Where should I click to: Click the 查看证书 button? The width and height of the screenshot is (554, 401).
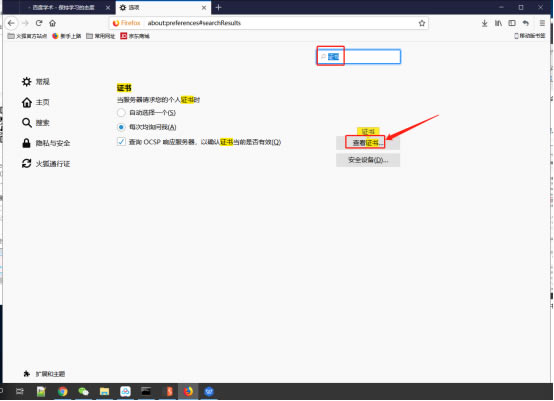[368, 143]
